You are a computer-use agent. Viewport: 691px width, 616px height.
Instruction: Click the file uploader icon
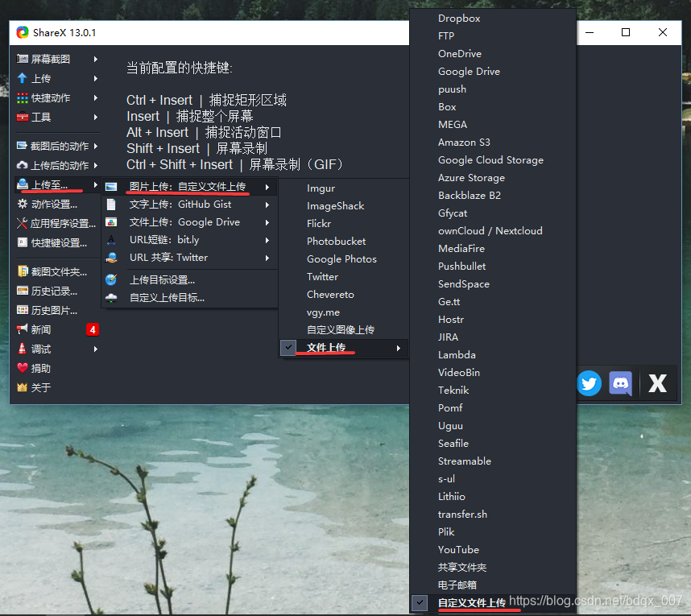[x=111, y=222]
